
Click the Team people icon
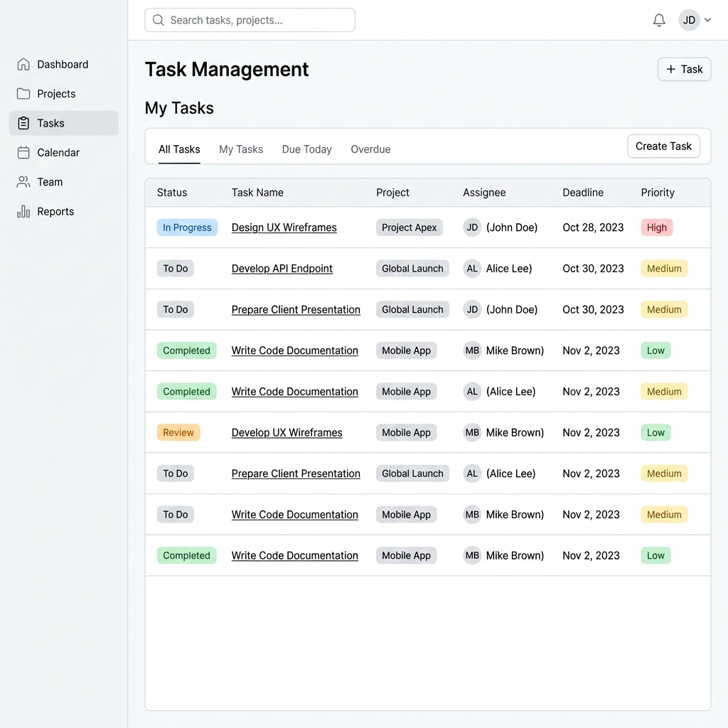pos(23,182)
